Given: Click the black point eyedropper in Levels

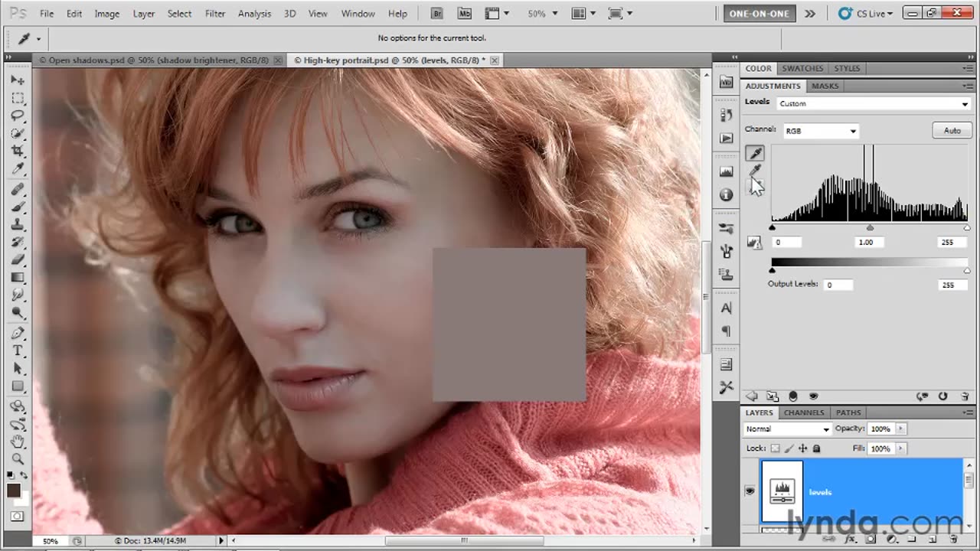Looking at the screenshot, I should (x=755, y=154).
